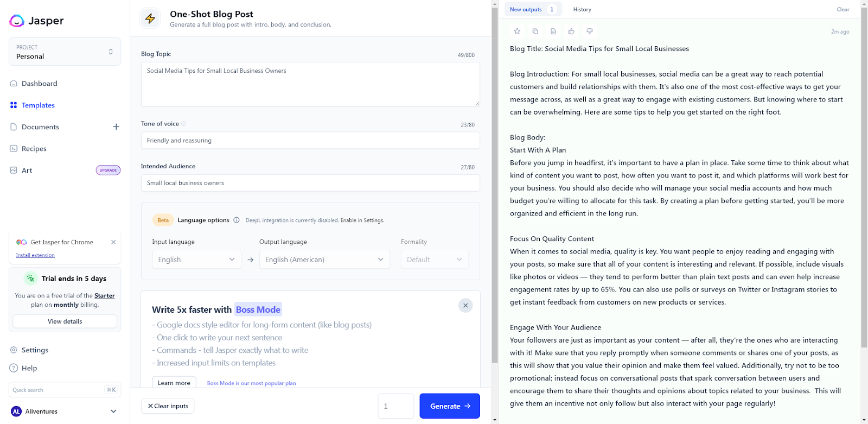Click Install extension for Jasper Chrome
Viewport: 868px width, 424px height.
[35, 255]
